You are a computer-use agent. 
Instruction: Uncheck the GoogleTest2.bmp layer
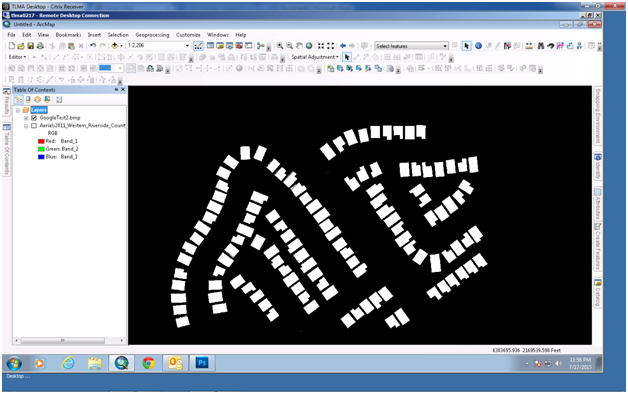tap(34, 118)
